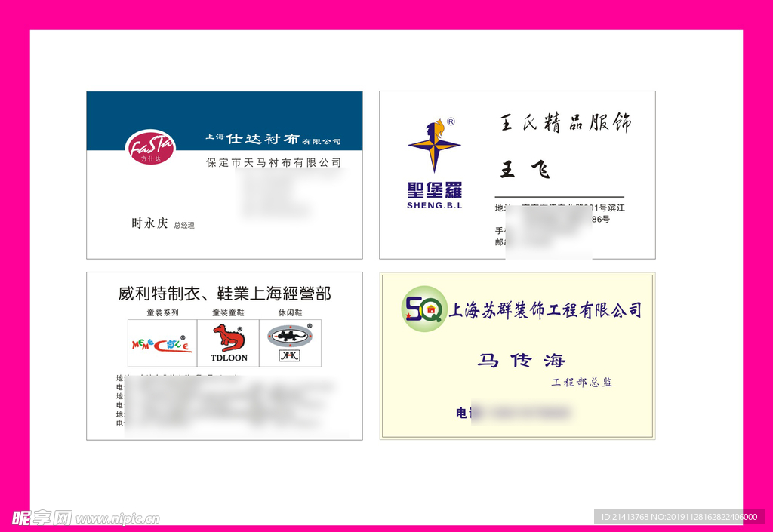The height and width of the screenshot is (532, 773).
Task: Click the white heading 仕达衬布
Action: pyautogui.click(x=263, y=139)
